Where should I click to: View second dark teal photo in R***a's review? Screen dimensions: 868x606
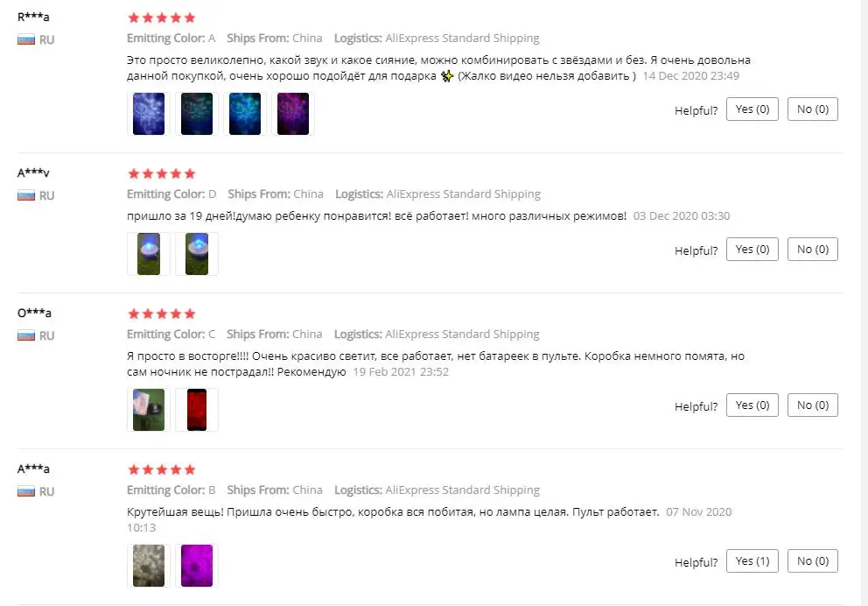(197, 114)
